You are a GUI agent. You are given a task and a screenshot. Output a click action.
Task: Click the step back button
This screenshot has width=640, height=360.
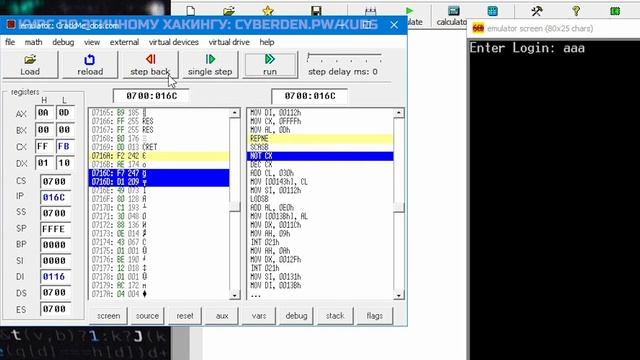(x=150, y=64)
